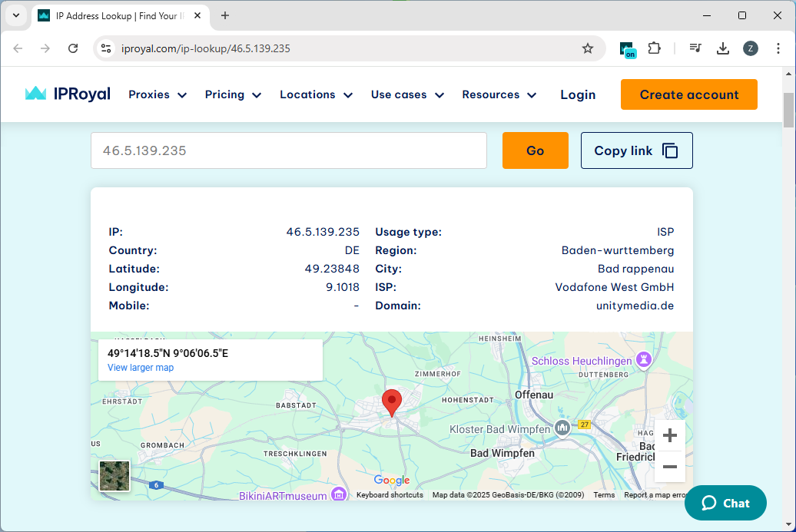Image resolution: width=796 pixels, height=532 pixels.
Task: Click the browser back arrow
Action: click(18, 48)
